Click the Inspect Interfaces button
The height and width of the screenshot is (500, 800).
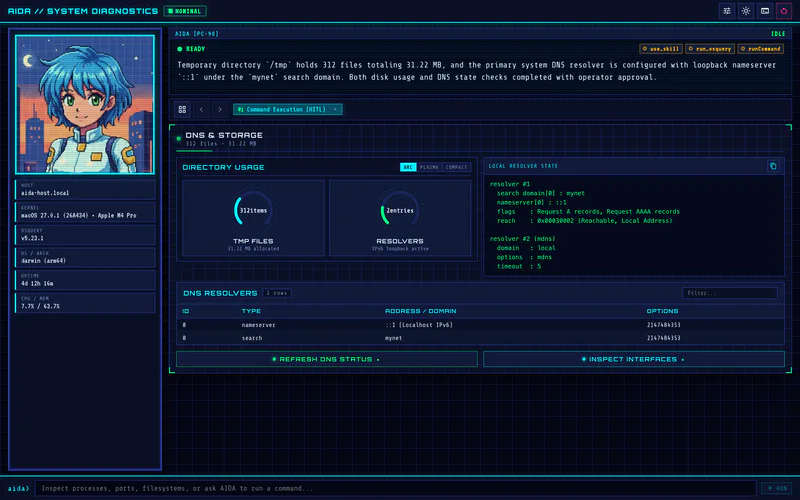[634, 359]
